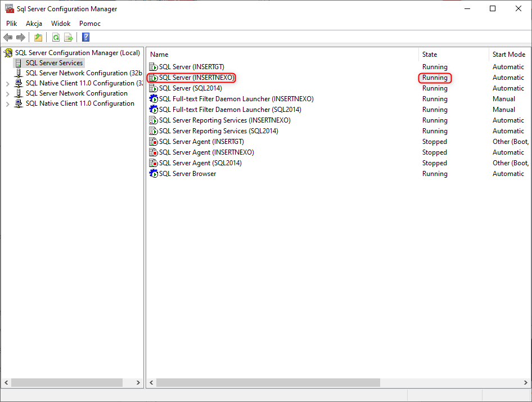Click Reporting Services (SQL2014) icon
Screen dimensions: 532x402
pos(154,131)
